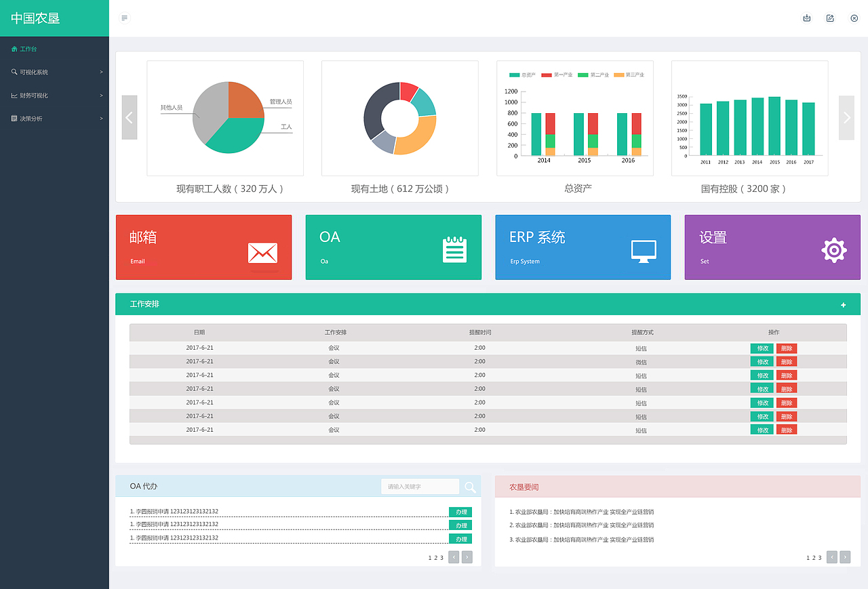Toggle 总资产 legend in bar chart
868x589 pixels.
pos(523,75)
